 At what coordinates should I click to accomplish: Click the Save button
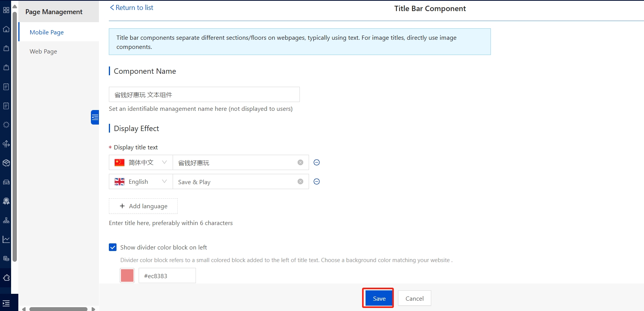tap(379, 298)
